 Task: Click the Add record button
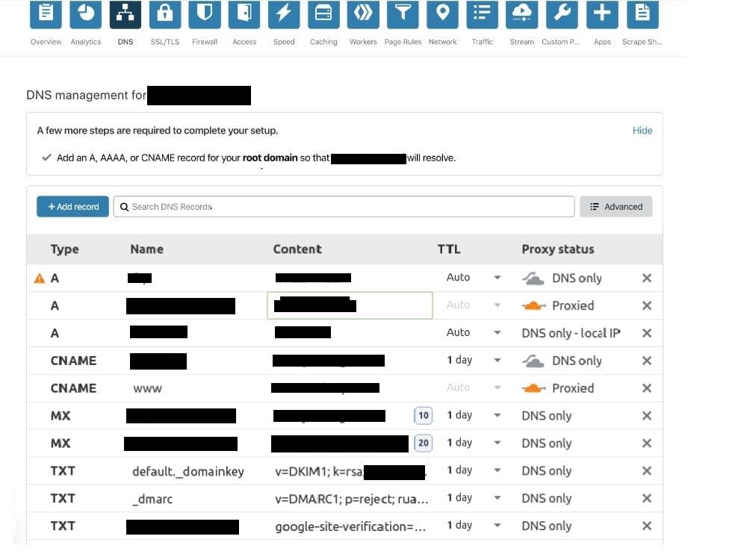tap(72, 206)
